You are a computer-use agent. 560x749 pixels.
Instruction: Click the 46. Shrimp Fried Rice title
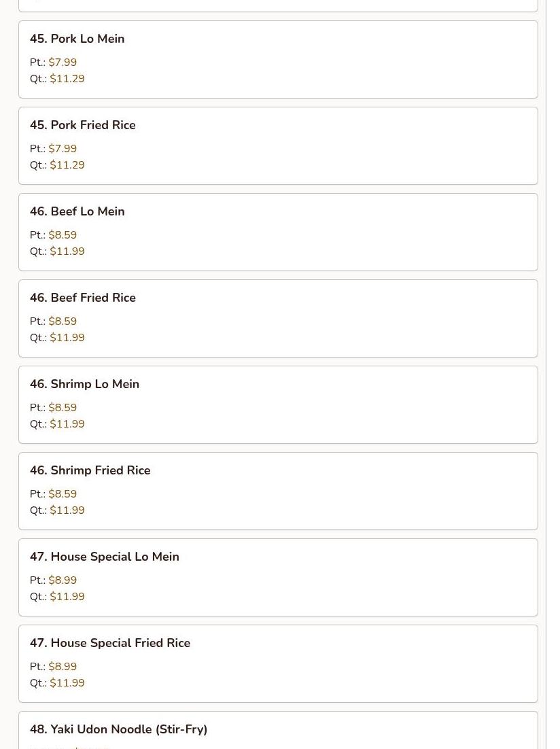click(x=90, y=470)
